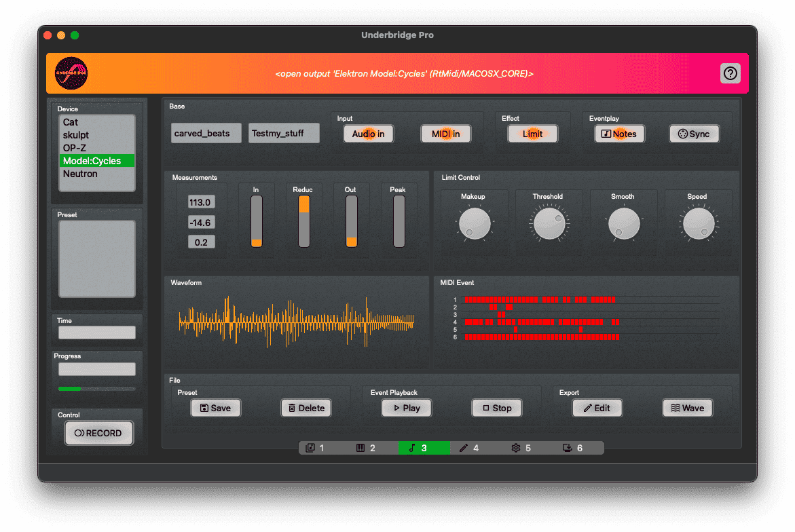The height and width of the screenshot is (532, 795).
Task: Enable the Limit effect toggle
Action: (x=532, y=134)
